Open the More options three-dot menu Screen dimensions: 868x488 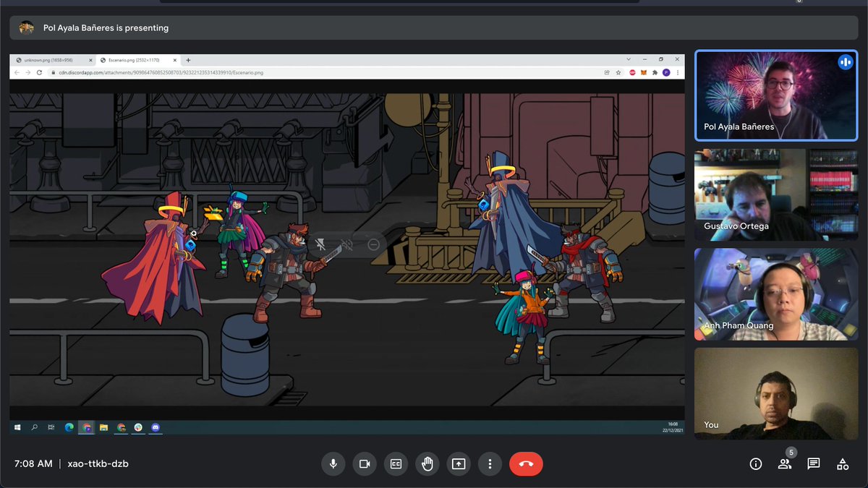pyautogui.click(x=490, y=464)
